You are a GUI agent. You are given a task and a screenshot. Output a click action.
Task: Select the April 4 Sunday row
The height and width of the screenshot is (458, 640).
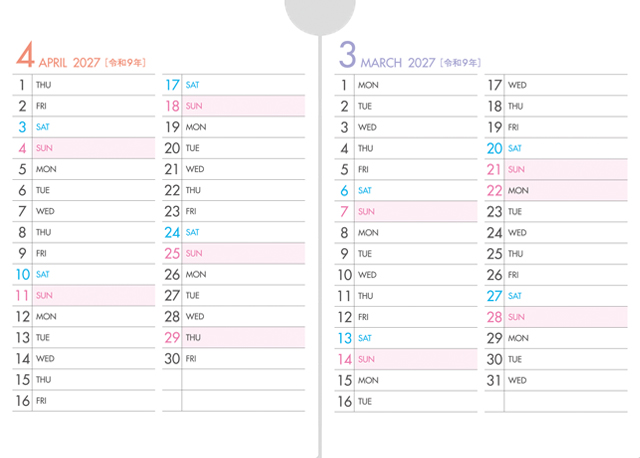coord(84,148)
